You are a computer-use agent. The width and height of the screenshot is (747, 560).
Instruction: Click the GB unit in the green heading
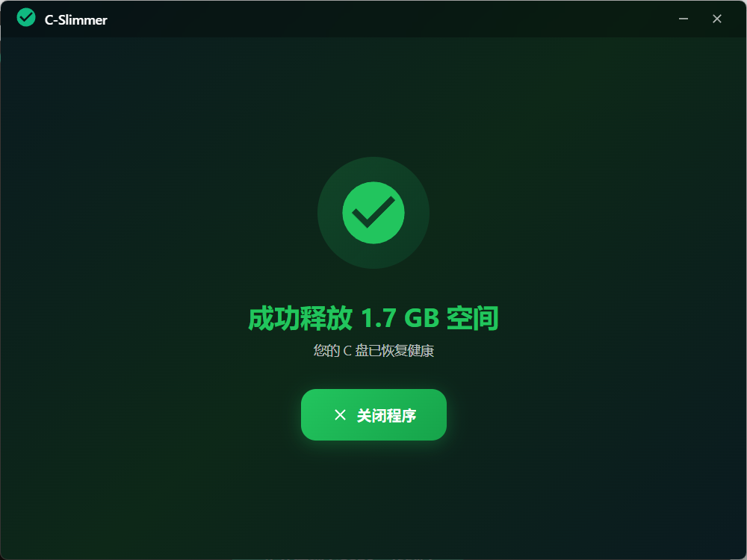[x=421, y=319]
